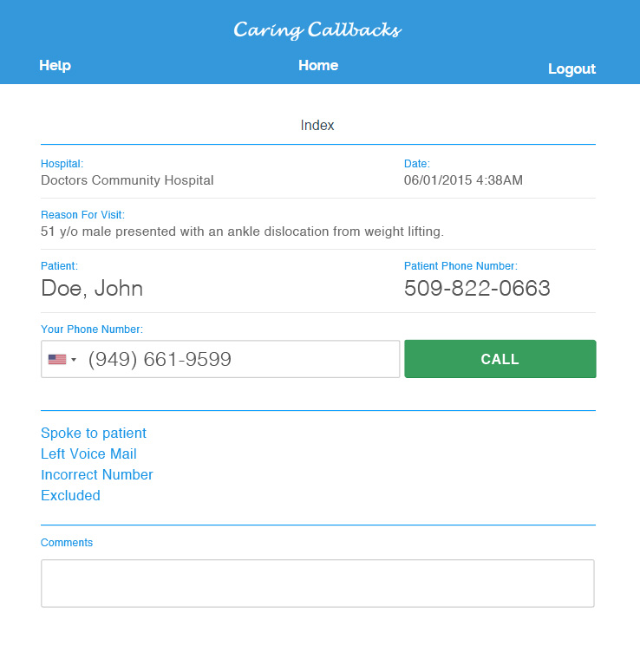Log out using the Logout link
Screen dimensions: 640x672
(571, 69)
